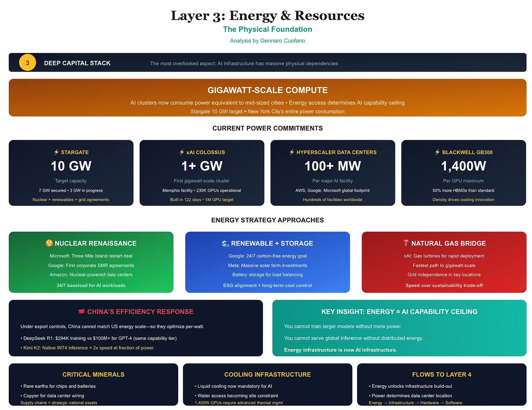Click the COOLING INFRASTRUCTURE heading

pyautogui.click(x=267, y=375)
